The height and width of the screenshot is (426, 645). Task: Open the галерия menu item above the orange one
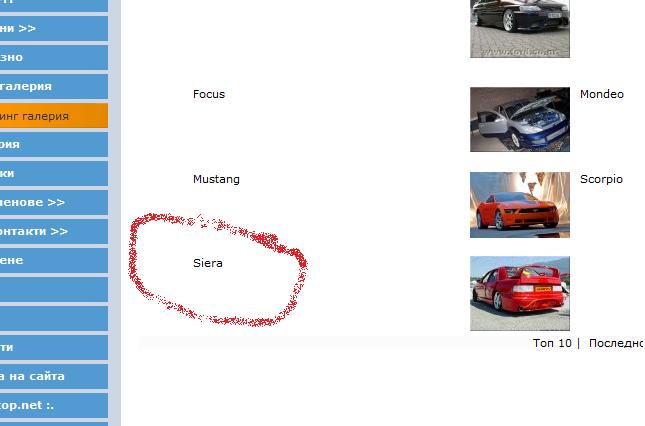click(54, 86)
